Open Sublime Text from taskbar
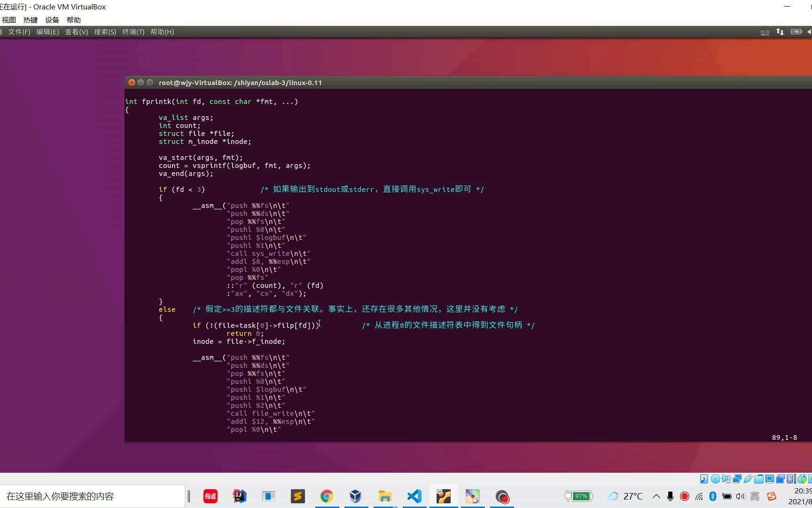Image resolution: width=812 pixels, height=508 pixels. (x=298, y=496)
